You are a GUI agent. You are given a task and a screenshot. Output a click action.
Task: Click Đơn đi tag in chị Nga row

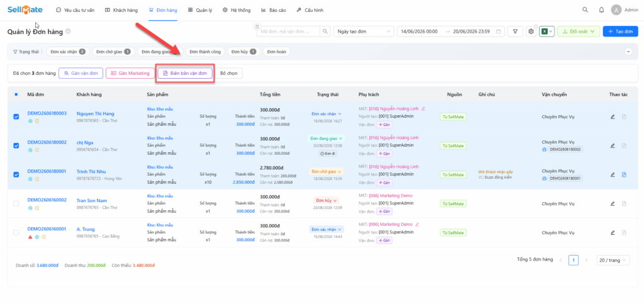click(x=326, y=153)
